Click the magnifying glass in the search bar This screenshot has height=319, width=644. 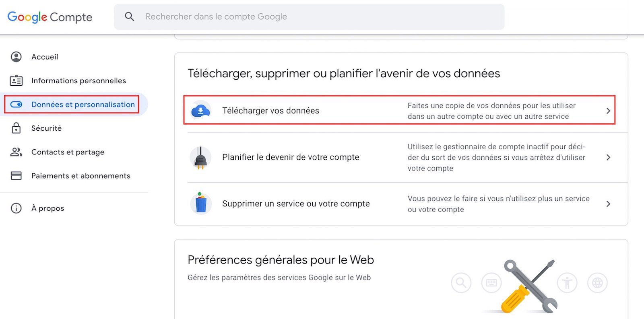(129, 16)
